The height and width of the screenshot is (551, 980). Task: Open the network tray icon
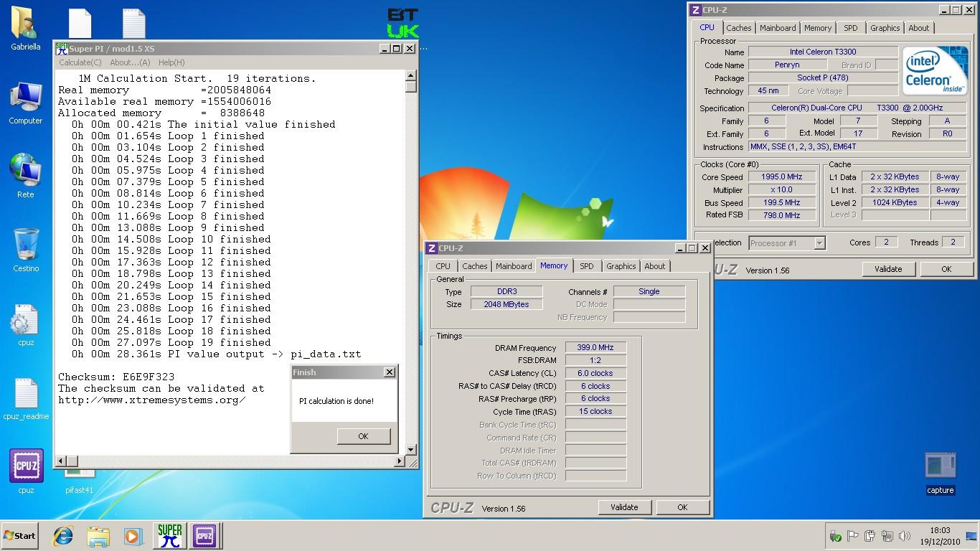887,536
